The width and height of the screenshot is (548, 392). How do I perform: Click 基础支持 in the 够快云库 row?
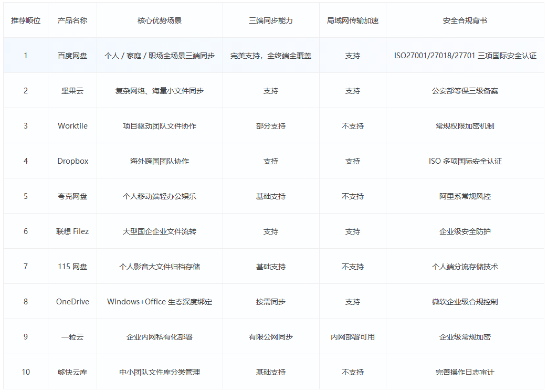pos(271,372)
